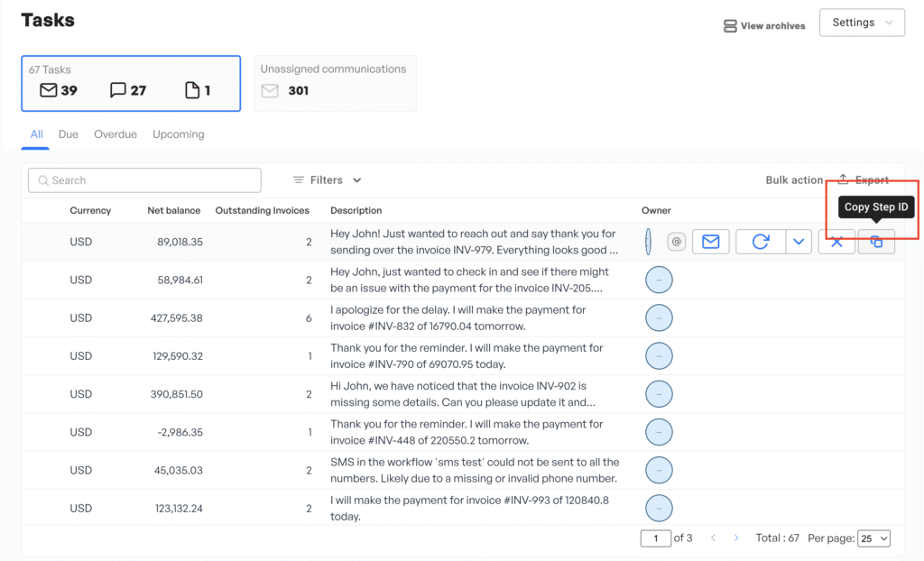The height and width of the screenshot is (561, 924).
Task: Switch to the Upcoming tab
Action: (178, 134)
